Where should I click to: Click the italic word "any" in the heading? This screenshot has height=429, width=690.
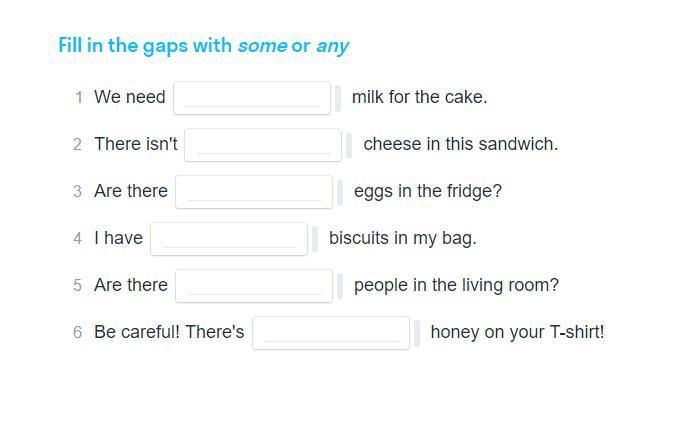coord(332,46)
